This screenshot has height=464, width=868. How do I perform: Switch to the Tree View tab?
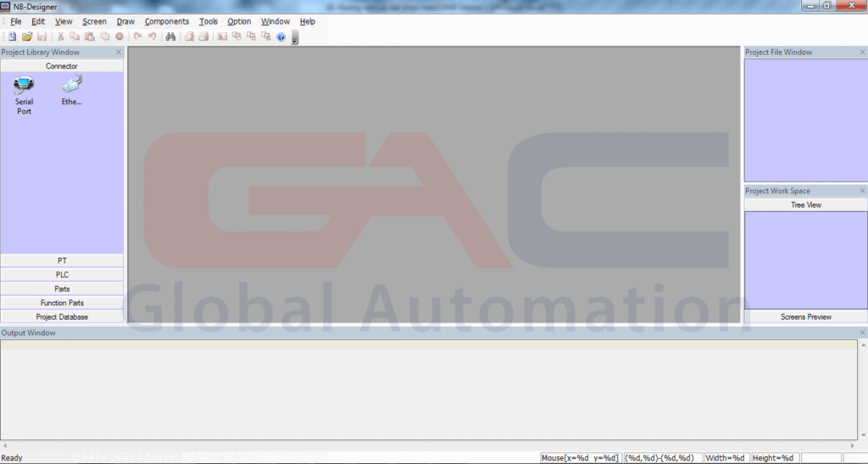coord(806,205)
